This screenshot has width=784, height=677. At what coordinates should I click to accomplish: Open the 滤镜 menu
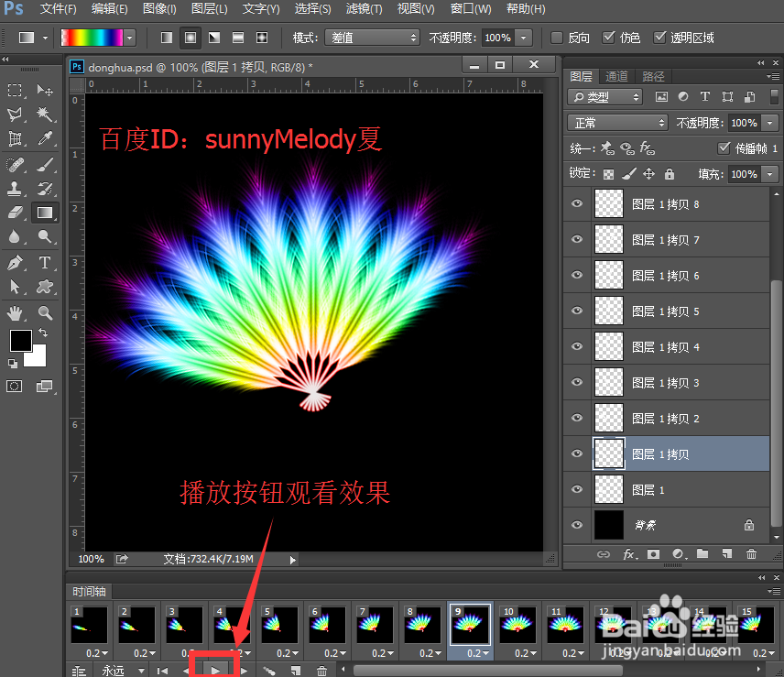363,9
